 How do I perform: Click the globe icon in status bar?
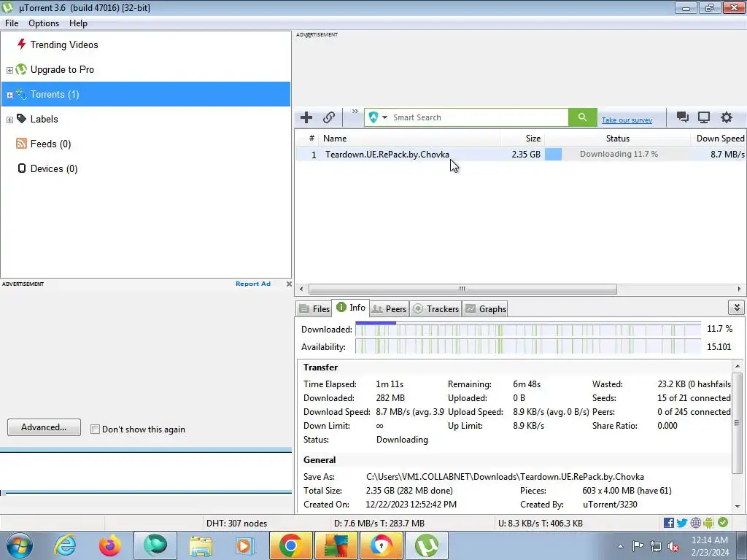(x=695, y=523)
